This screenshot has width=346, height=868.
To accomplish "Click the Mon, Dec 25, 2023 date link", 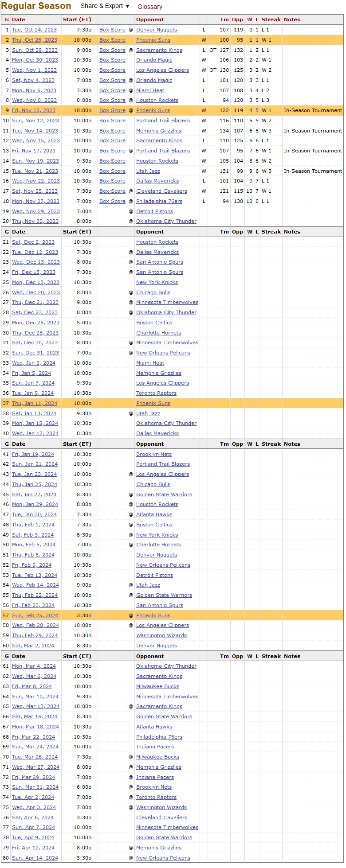I will click(x=35, y=323).
